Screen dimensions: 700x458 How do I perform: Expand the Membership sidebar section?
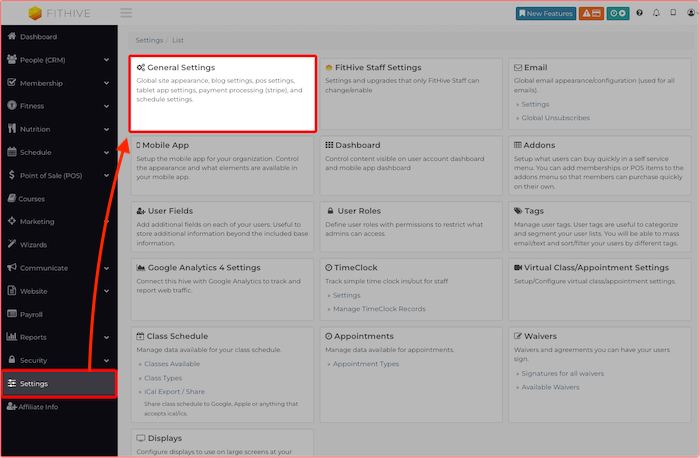tap(59, 83)
